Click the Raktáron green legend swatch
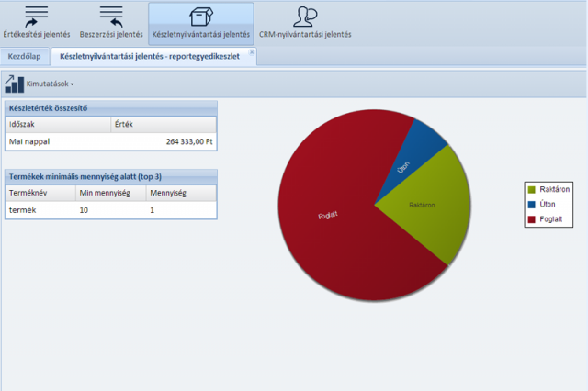The image size is (588, 391). (x=532, y=189)
